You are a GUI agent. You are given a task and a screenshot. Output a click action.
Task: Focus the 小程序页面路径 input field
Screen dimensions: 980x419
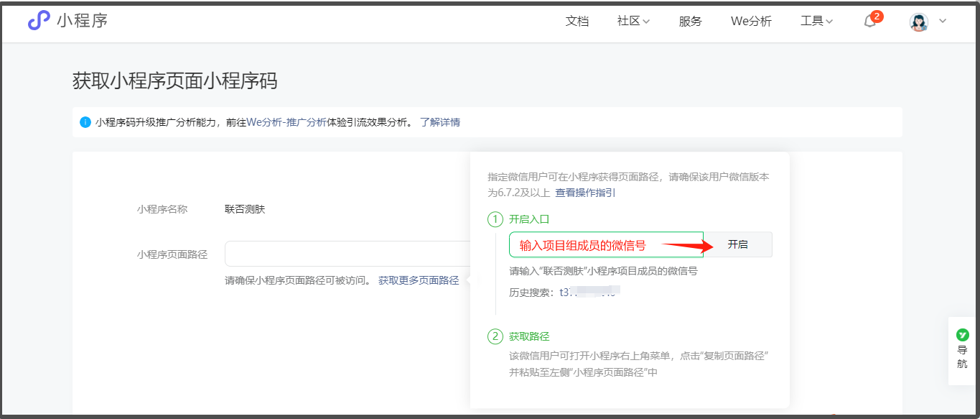[347, 254]
